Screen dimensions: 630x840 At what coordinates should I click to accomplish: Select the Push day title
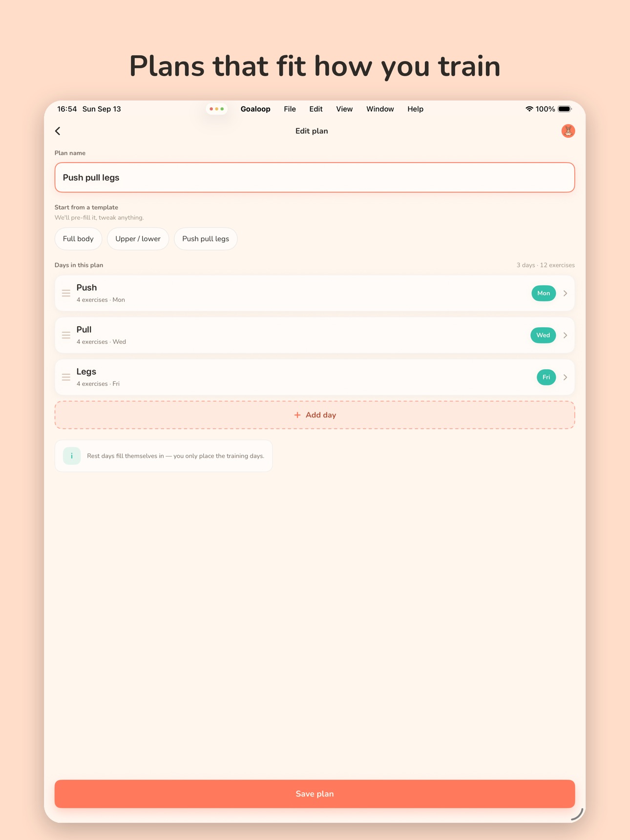pyautogui.click(x=86, y=288)
